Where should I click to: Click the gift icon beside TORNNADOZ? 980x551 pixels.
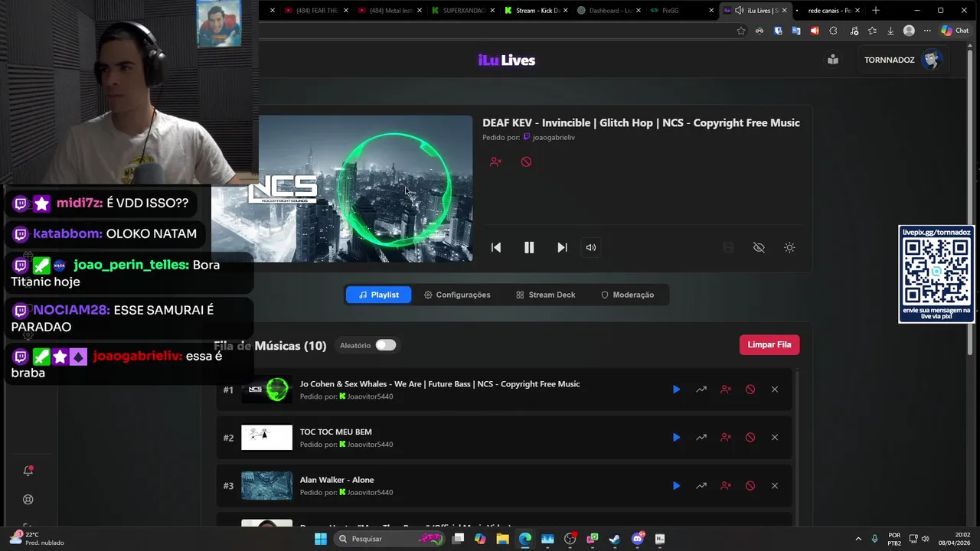pyautogui.click(x=833, y=60)
